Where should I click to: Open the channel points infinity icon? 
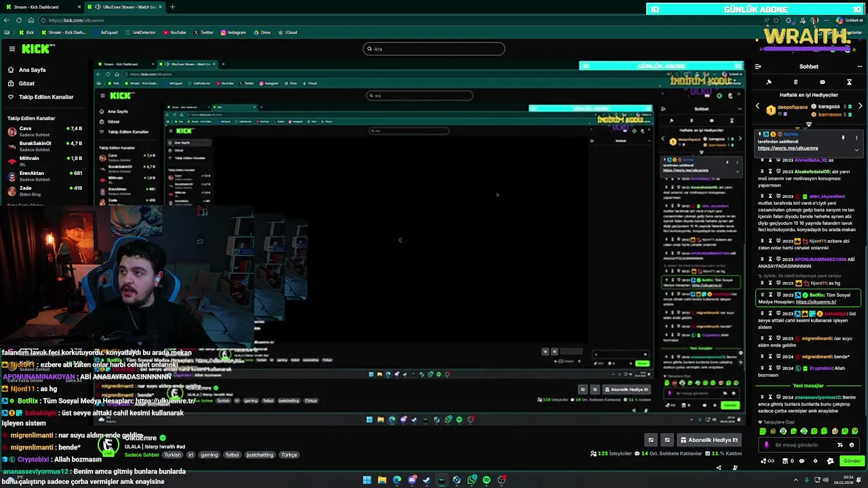768,461
